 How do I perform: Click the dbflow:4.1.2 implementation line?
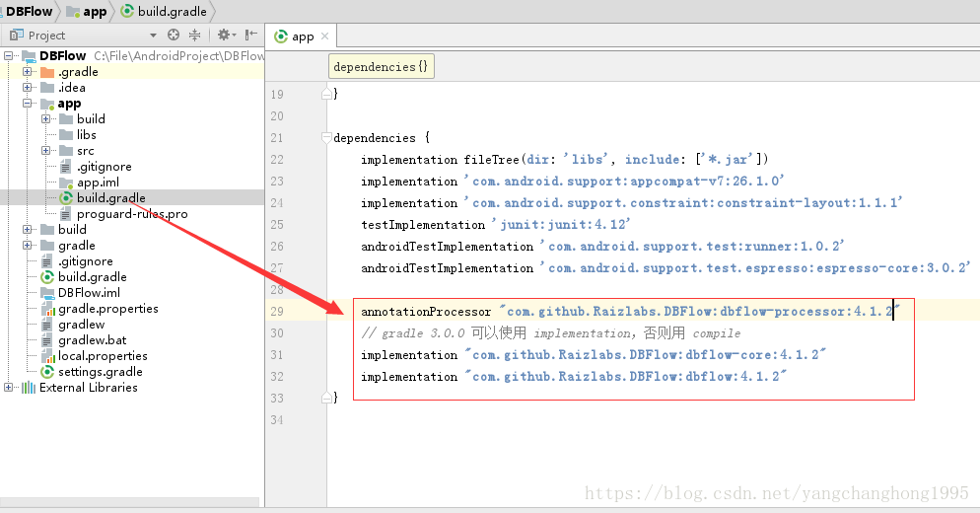tap(573, 377)
